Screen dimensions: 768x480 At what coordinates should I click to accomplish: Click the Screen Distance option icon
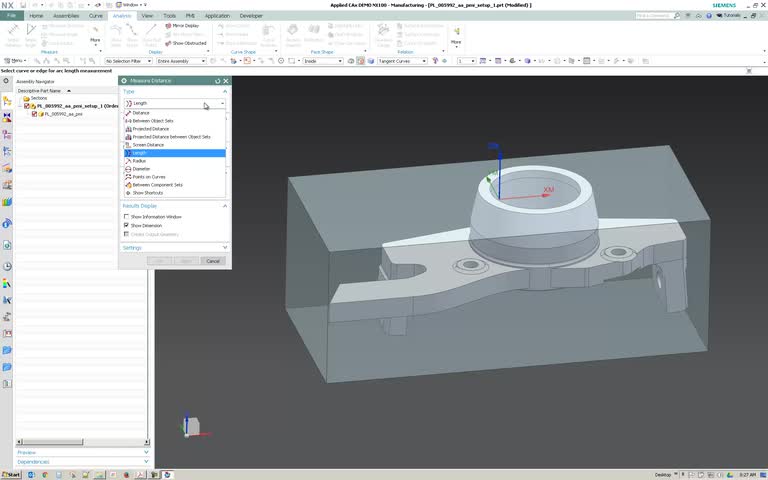[x=128, y=145]
